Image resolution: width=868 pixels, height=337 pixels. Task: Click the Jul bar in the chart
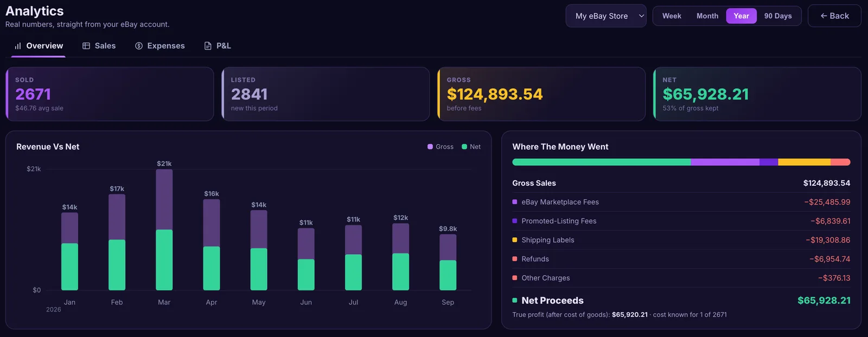353,257
